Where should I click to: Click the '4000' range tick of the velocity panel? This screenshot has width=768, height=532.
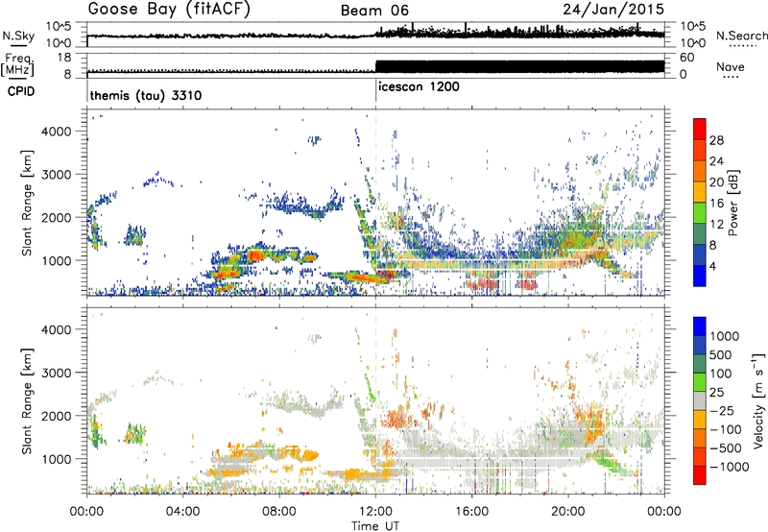[x=57, y=329]
